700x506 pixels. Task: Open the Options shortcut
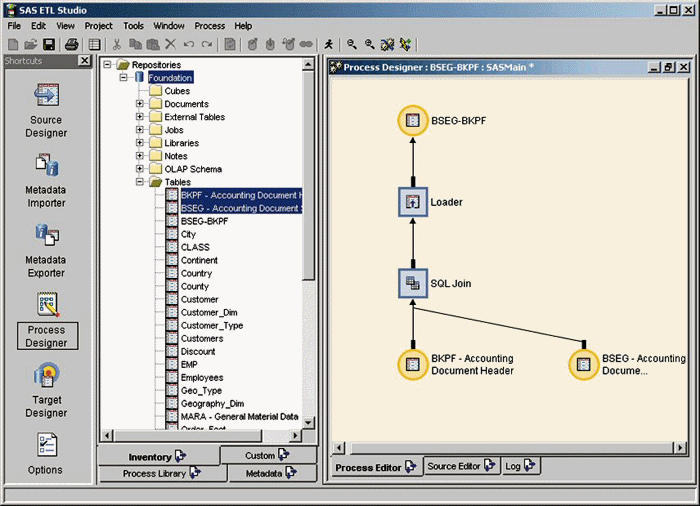[x=46, y=453]
